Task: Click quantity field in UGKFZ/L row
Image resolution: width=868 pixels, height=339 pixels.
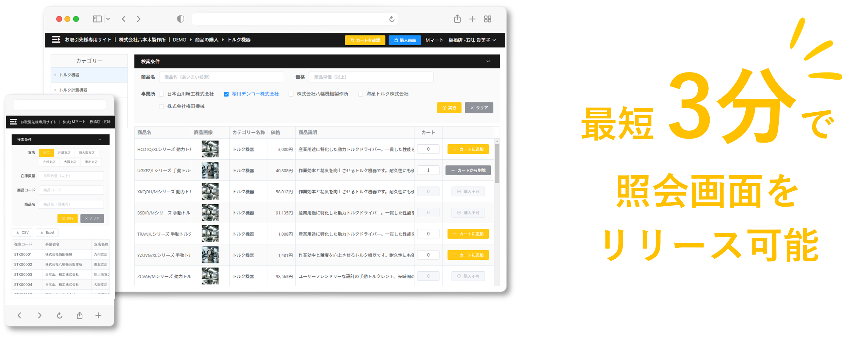Action: (428, 170)
